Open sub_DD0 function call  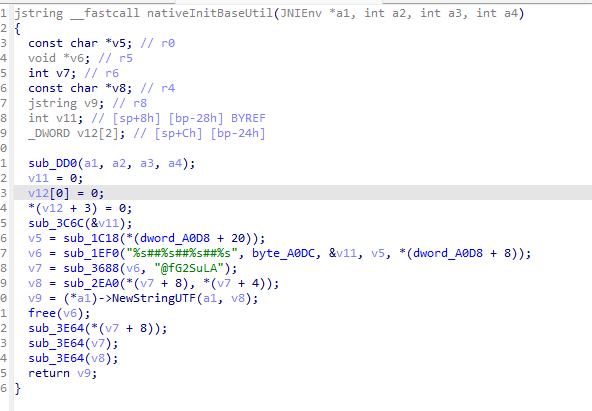(53, 163)
